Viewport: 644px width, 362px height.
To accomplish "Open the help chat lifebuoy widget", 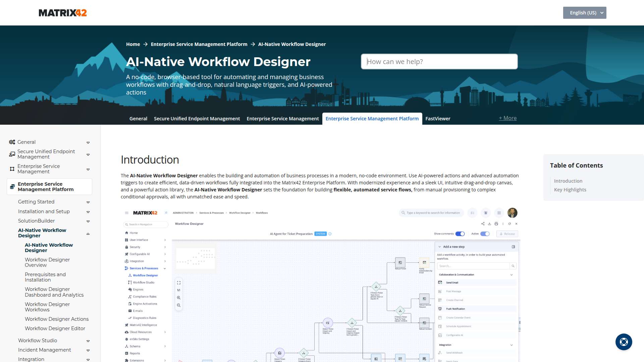I will point(624,342).
